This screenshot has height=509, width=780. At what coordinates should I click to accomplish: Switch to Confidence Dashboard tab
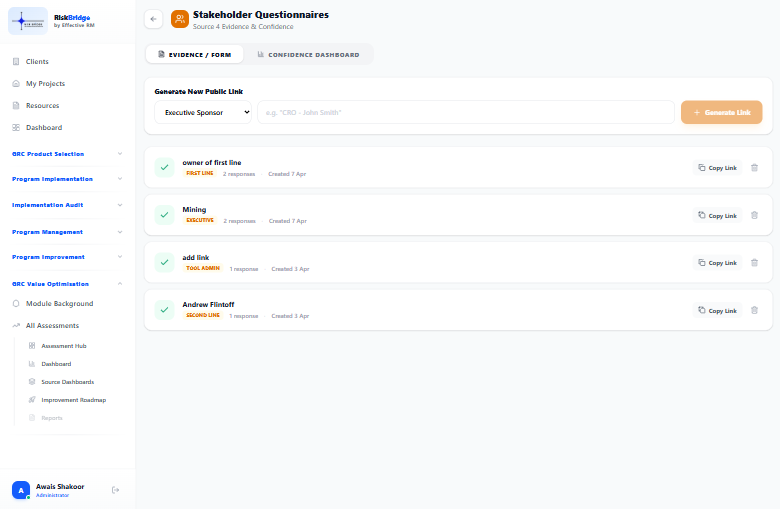coord(308,55)
